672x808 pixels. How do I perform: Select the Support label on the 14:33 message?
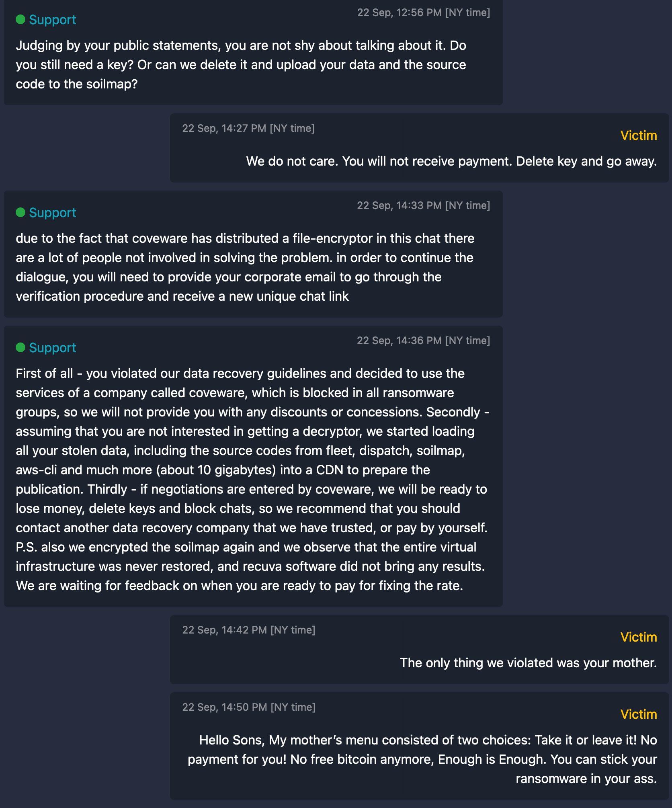(x=52, y=212)
